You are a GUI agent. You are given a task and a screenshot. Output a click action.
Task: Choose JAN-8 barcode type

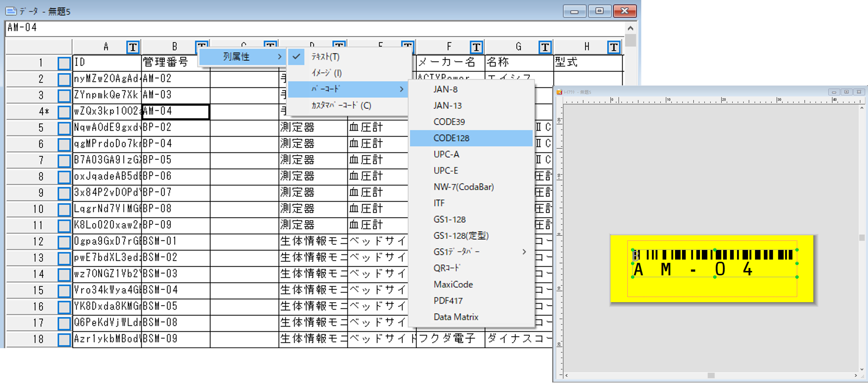(x=471, y=89)
